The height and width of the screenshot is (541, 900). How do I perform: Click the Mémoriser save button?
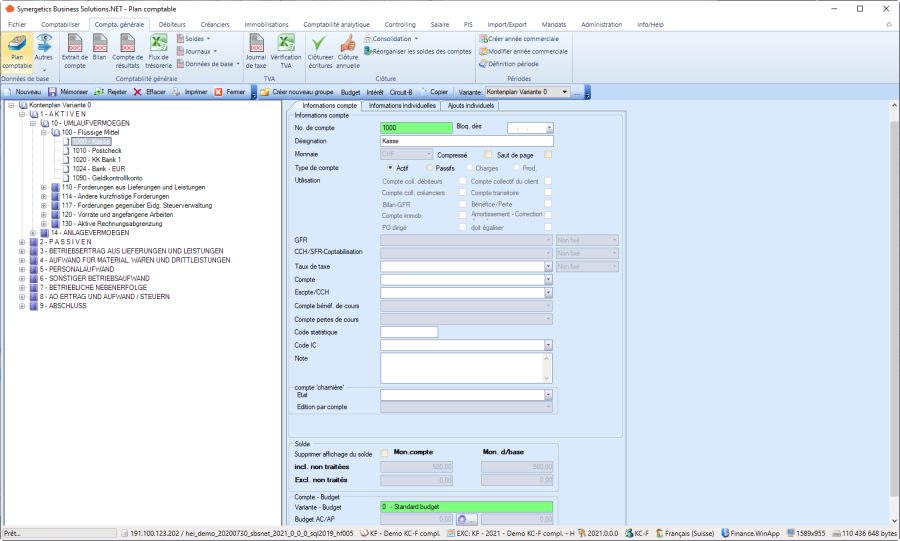[68, 91]
